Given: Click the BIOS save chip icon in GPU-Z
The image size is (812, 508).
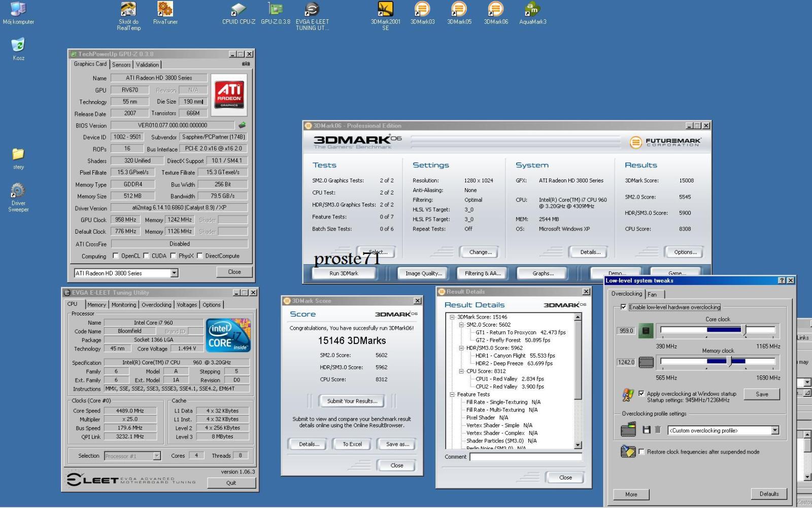Looking at the screenshot, I should click(242, 125).
